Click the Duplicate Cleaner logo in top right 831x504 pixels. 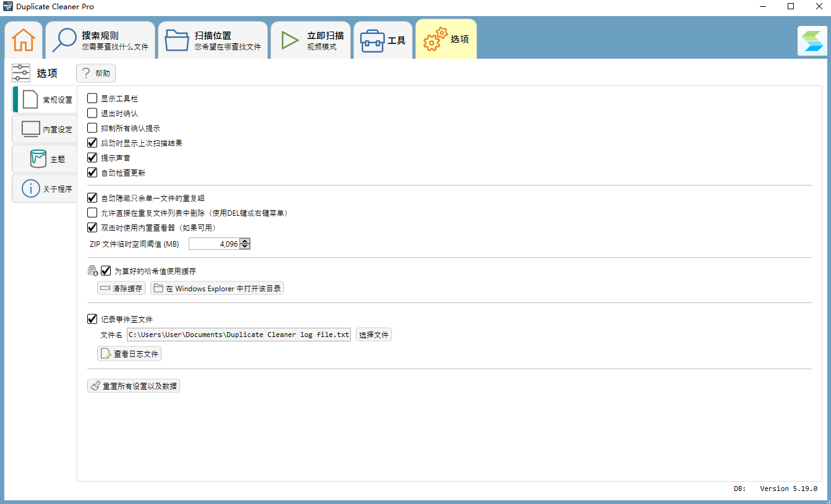tap(812, 41)
